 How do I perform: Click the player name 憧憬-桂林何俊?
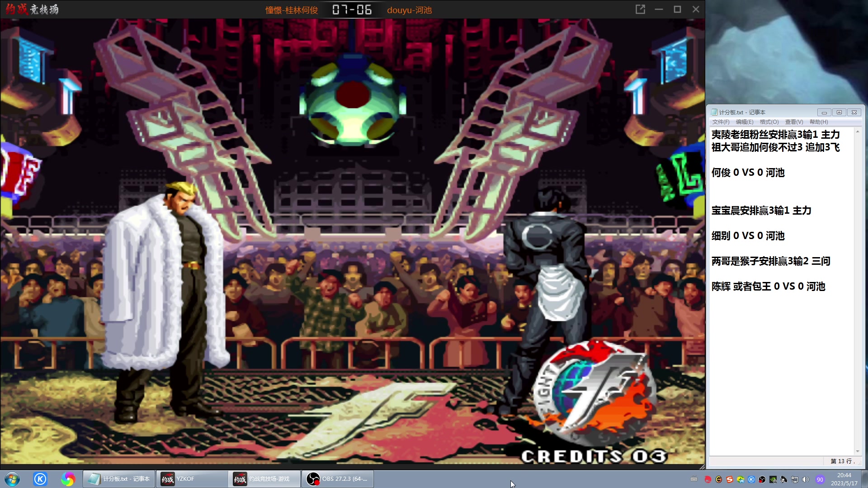[292, 10]
